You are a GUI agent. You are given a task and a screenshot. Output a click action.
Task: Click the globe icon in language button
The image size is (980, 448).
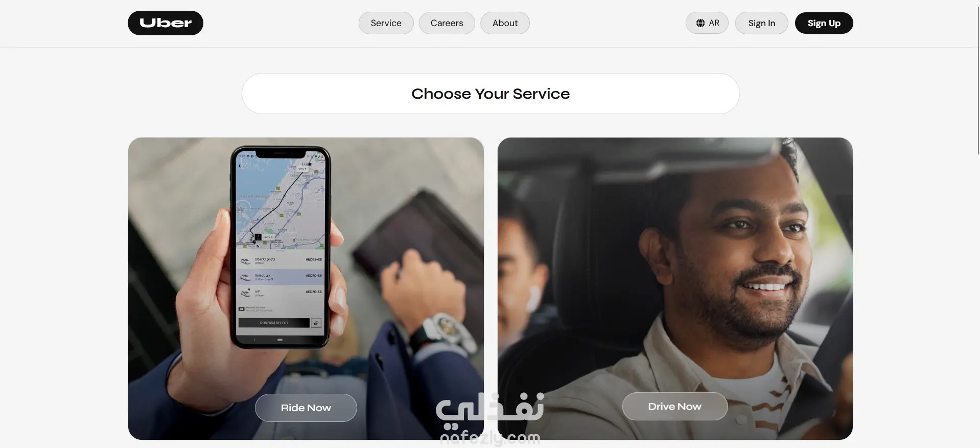[x=701, y=23]
